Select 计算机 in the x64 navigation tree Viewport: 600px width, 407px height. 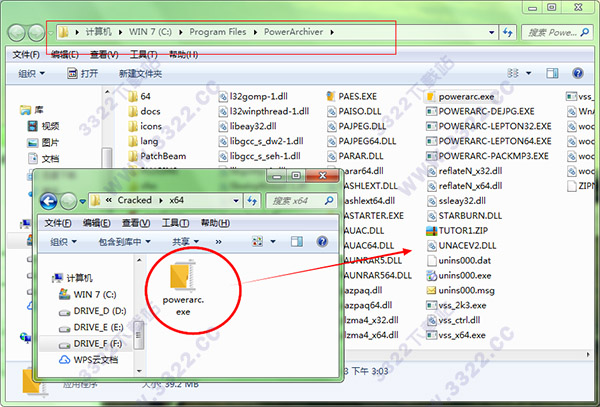[x=73, y=278]
